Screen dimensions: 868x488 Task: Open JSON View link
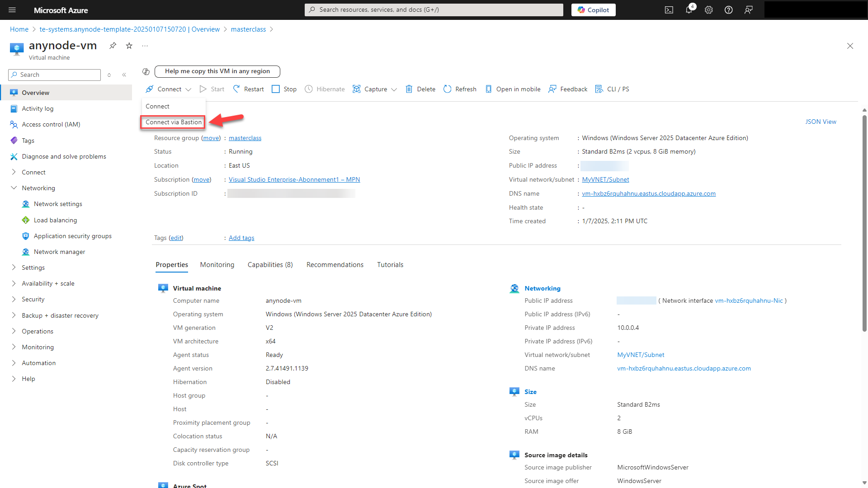coord(821,122)
